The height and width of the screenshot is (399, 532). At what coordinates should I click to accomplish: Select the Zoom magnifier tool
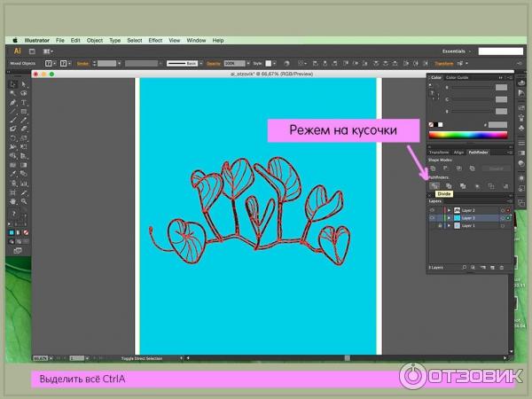23,202
